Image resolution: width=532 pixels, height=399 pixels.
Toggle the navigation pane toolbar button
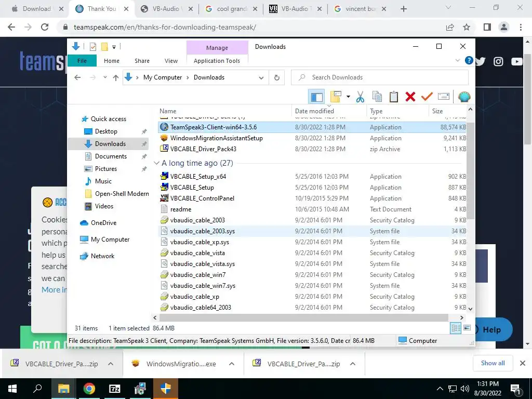(x=316, y=97)
